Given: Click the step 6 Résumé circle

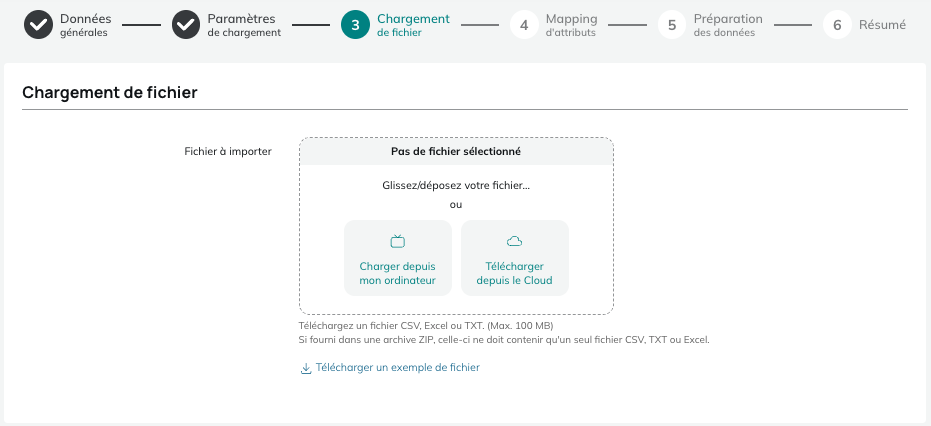Looking at the screenshot, I should pyautogui.click(x=837, y=25).
